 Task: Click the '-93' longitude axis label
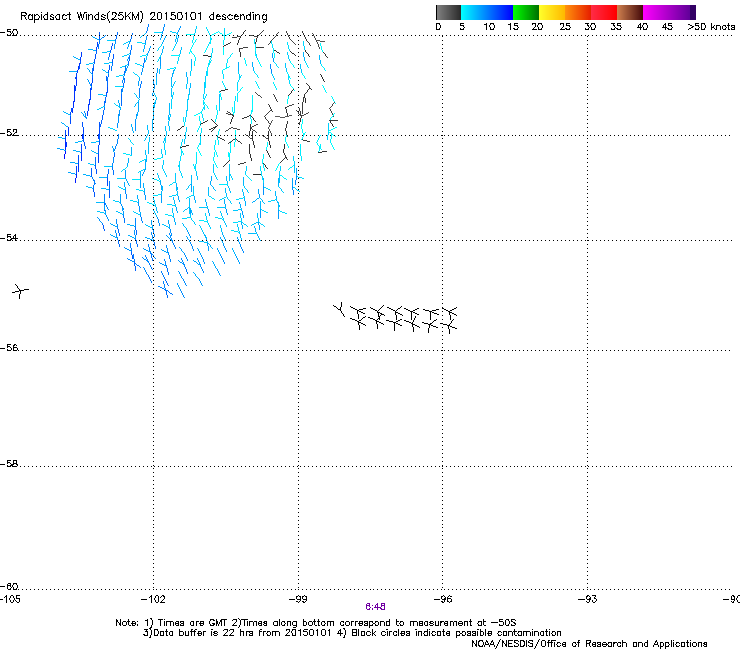click(587, 599)
